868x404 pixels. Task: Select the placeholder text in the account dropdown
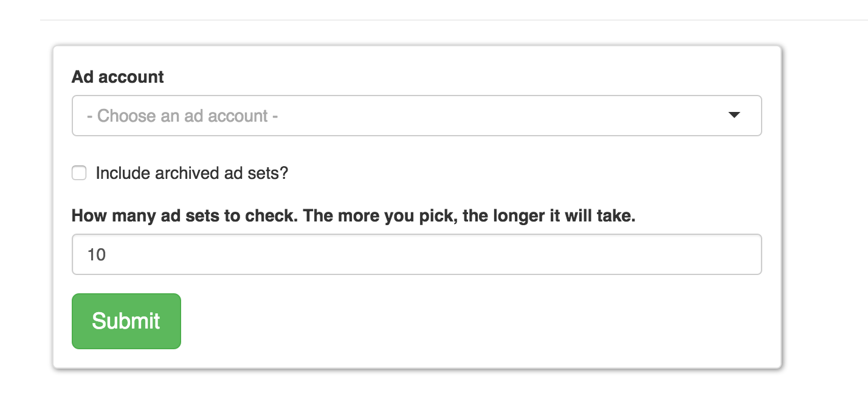(182, 115)
